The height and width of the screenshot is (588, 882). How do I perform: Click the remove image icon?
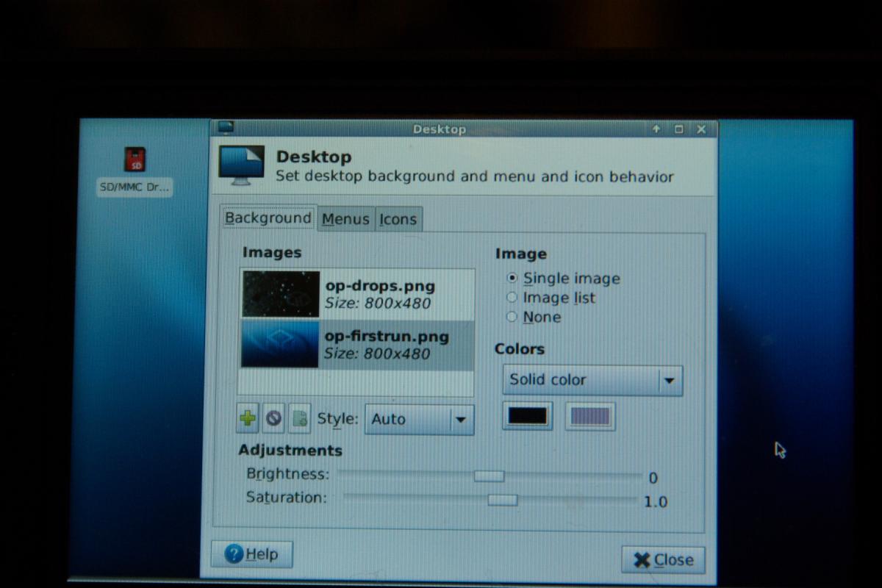click(273, 418)
